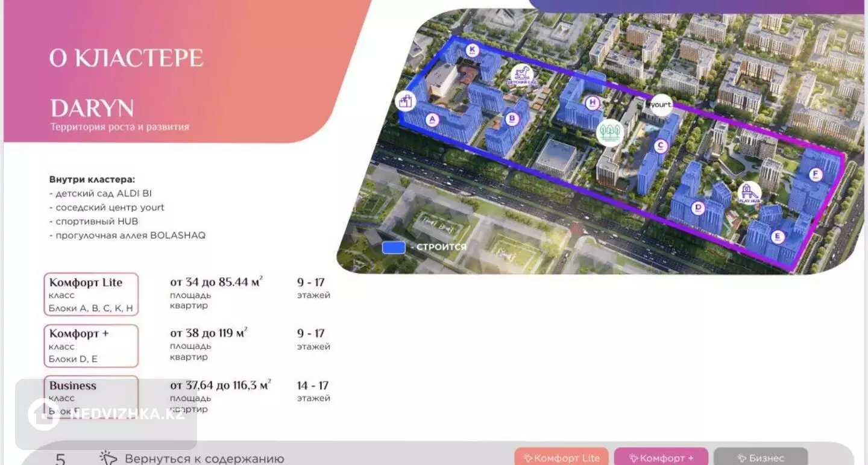Click the Play Hub playground icon

click(749, 193)
